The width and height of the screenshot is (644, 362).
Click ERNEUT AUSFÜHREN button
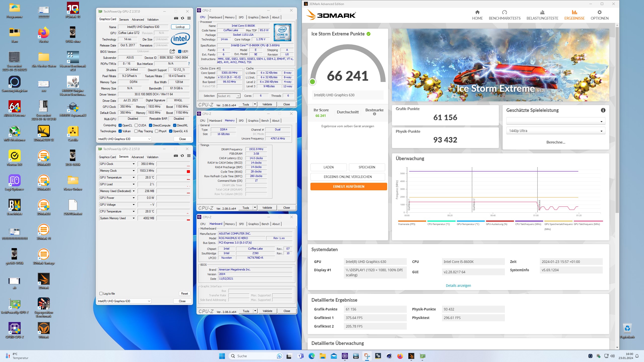point(348,187)
